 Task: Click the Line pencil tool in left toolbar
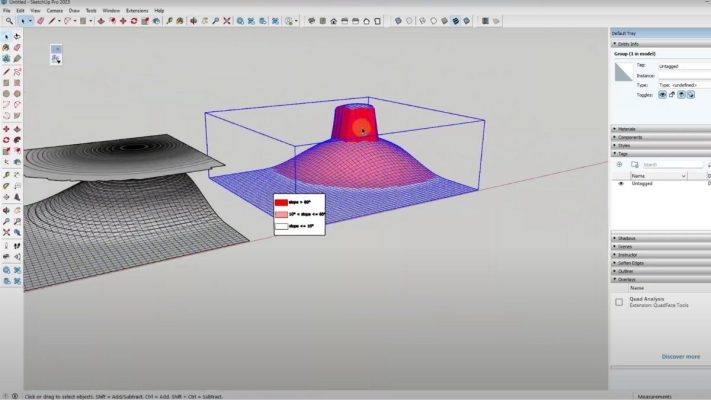tap(7, 71)
